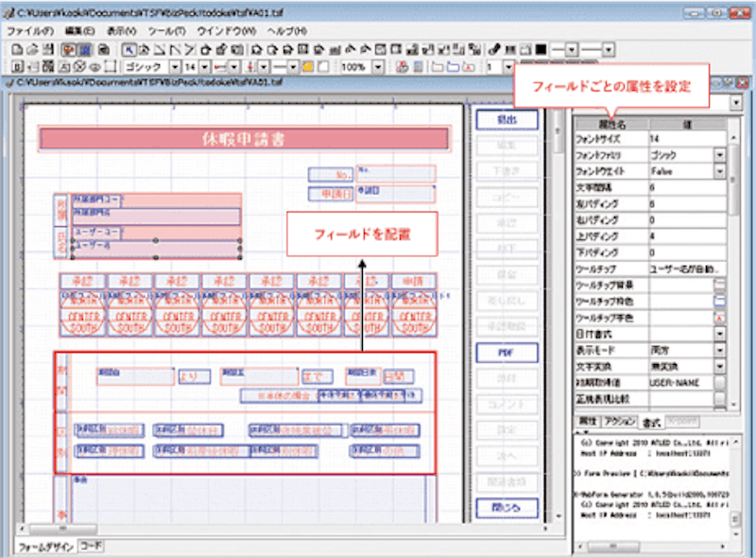Viewport: 756px width, 558px height.
Task: Click the PDF button in the form
Action: [507, 352]
